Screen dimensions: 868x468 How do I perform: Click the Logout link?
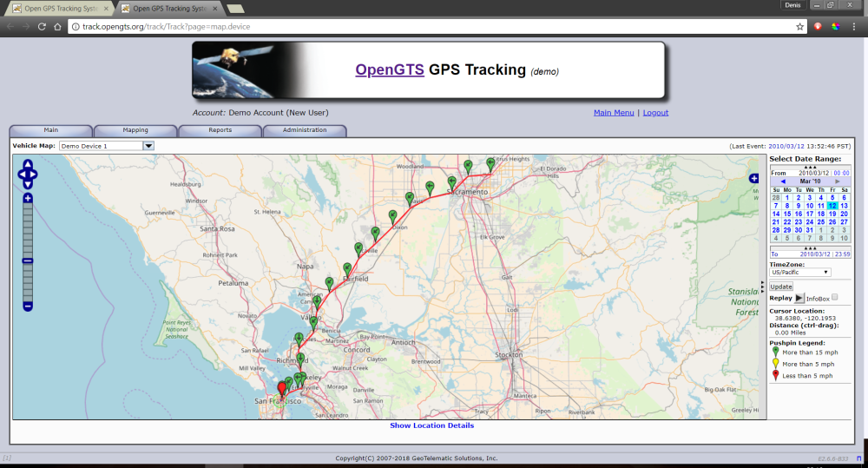pos(655,112)
